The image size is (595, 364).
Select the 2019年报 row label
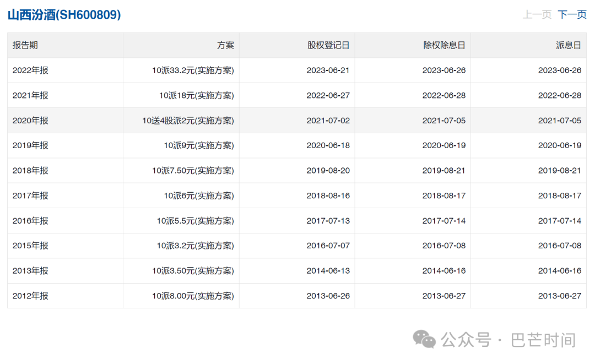(x=30, y=145)
